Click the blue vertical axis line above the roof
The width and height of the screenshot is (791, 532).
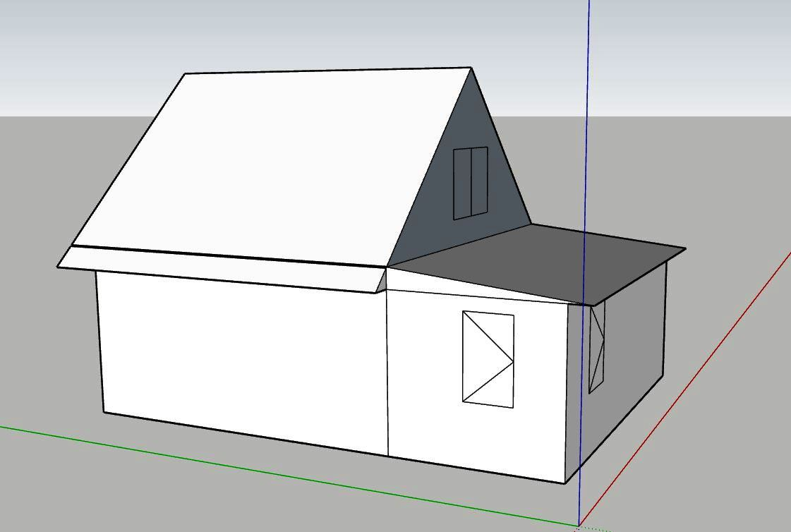tap(588, 42)
